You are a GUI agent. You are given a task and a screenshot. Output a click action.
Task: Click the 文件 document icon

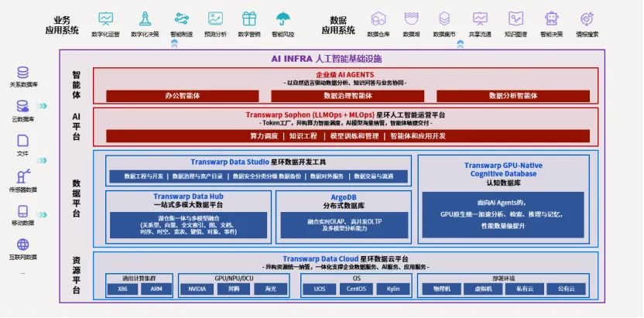[23, 141]
